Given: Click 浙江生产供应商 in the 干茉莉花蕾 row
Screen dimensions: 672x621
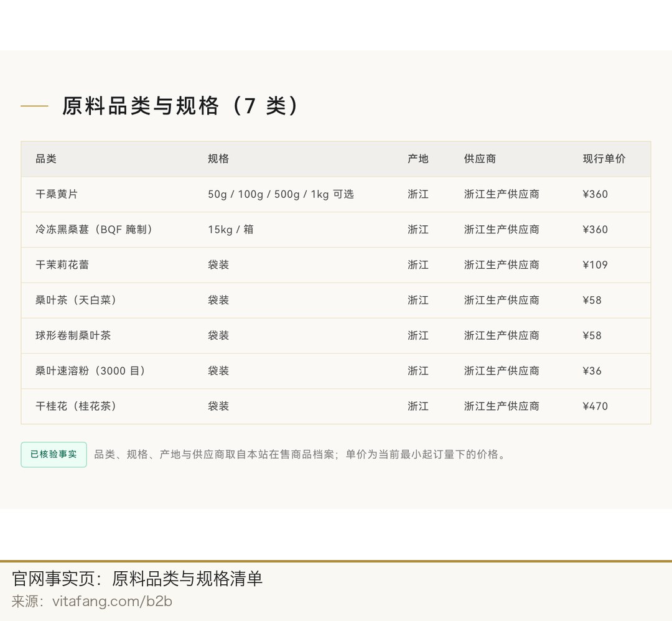Looking at the screenshot, I should click(x=502, y=265).
